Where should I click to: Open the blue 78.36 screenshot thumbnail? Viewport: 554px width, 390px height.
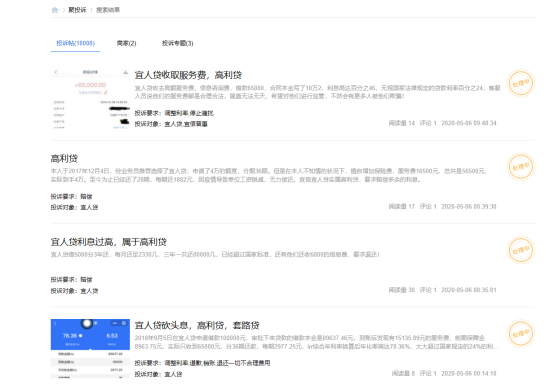click(90, 349)
